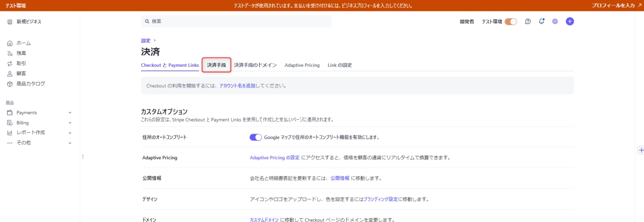The image size is (644, 222).
Task: Click the カスタムオプション heading
Action: coord(164,111)
